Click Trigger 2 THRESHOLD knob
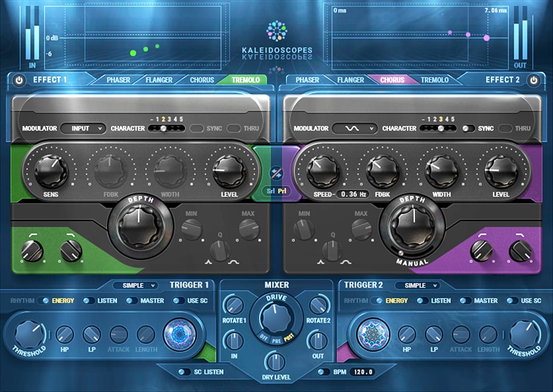This screenshot has height=392, width=553. (x=525, y=335)
